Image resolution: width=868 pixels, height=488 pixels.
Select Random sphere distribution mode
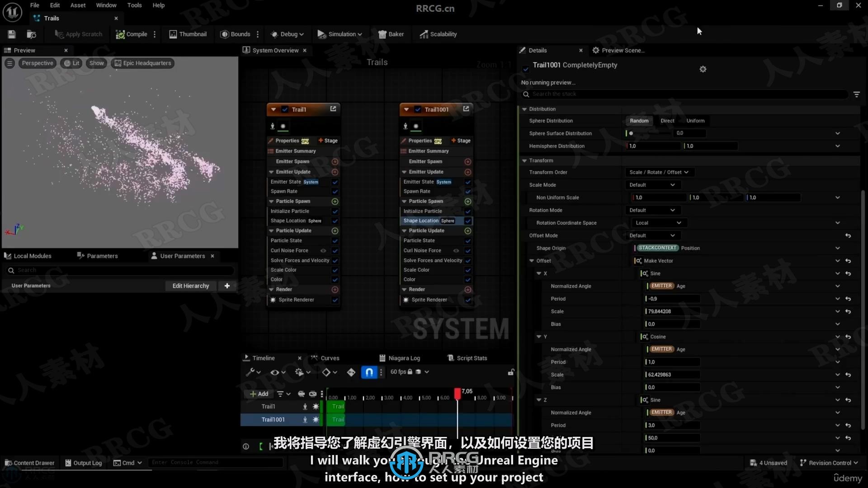pos(639,121)
